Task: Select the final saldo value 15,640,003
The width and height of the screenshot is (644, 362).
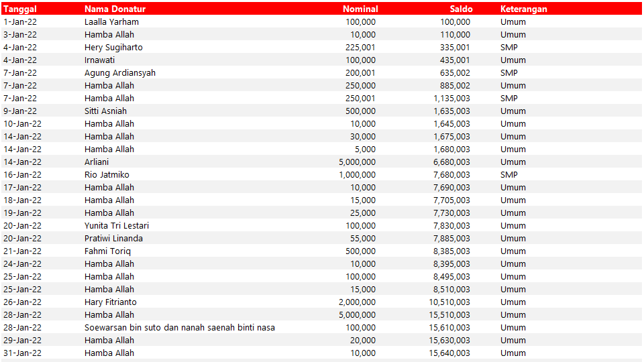Action: (x=451, y=353)
